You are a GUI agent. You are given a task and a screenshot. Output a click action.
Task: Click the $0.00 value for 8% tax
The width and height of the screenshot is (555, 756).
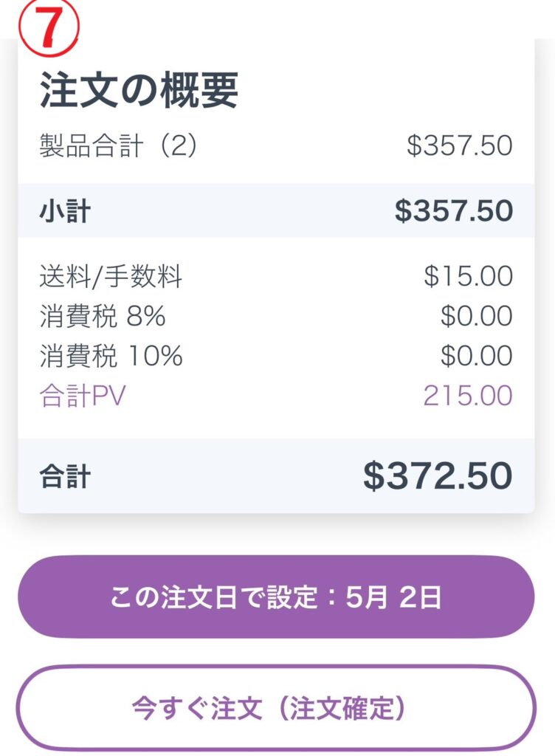(x=477, y=316)
